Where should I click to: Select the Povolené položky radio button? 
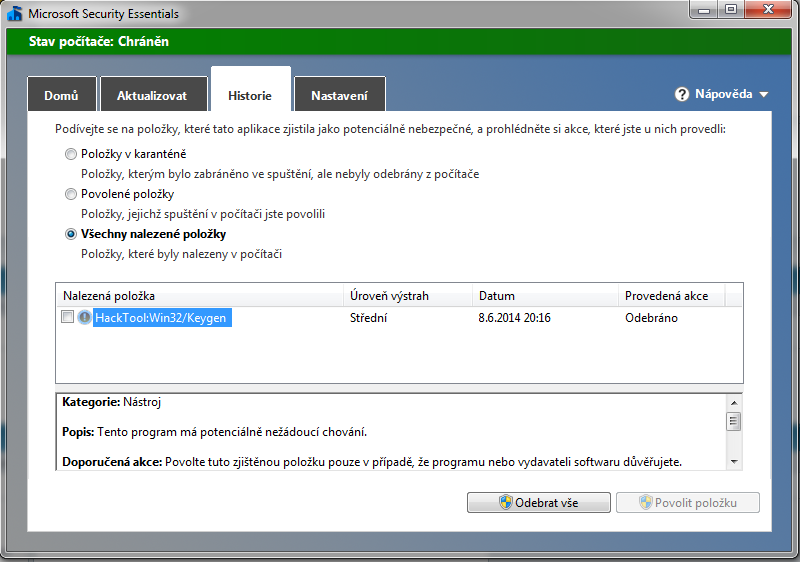pyautogui.click(x=70, y=194)
